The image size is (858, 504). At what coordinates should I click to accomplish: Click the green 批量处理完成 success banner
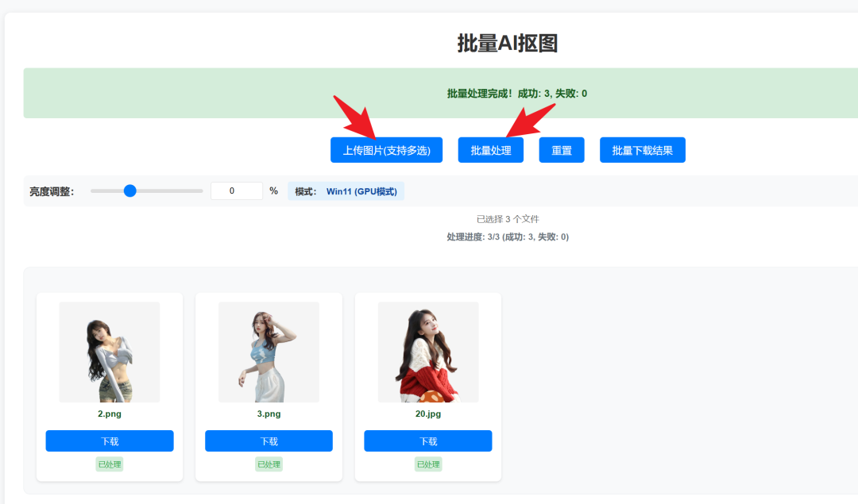pyautogui.click(x=514, y=93)
